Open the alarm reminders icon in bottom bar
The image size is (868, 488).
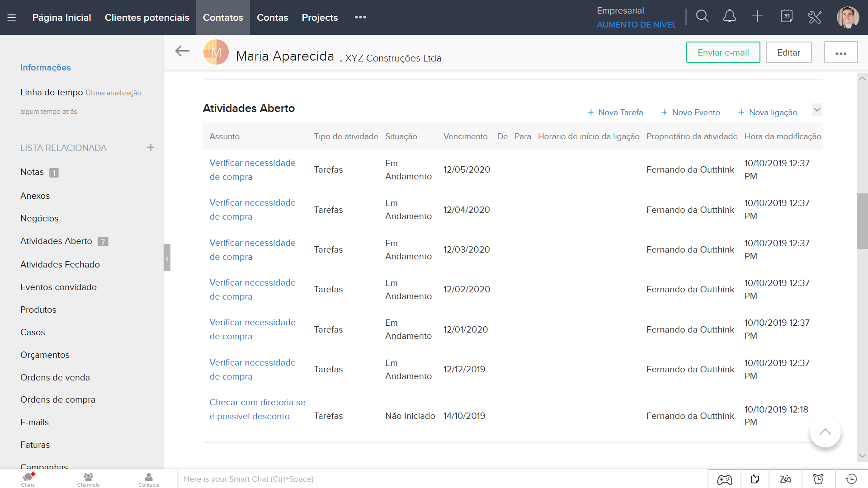(x=818, y=479)
